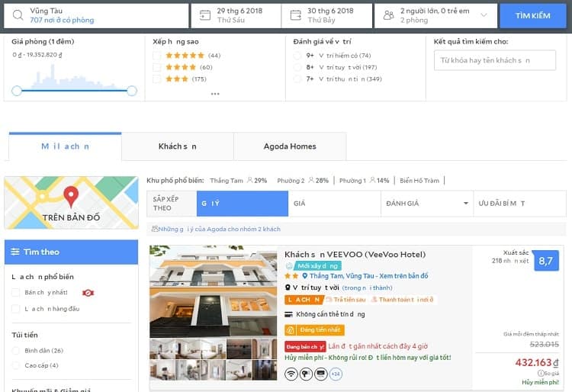The height and width of the screenshot is (392, 572).
Task: Select the 9+ location rating option
Action: tap(297, 56)
